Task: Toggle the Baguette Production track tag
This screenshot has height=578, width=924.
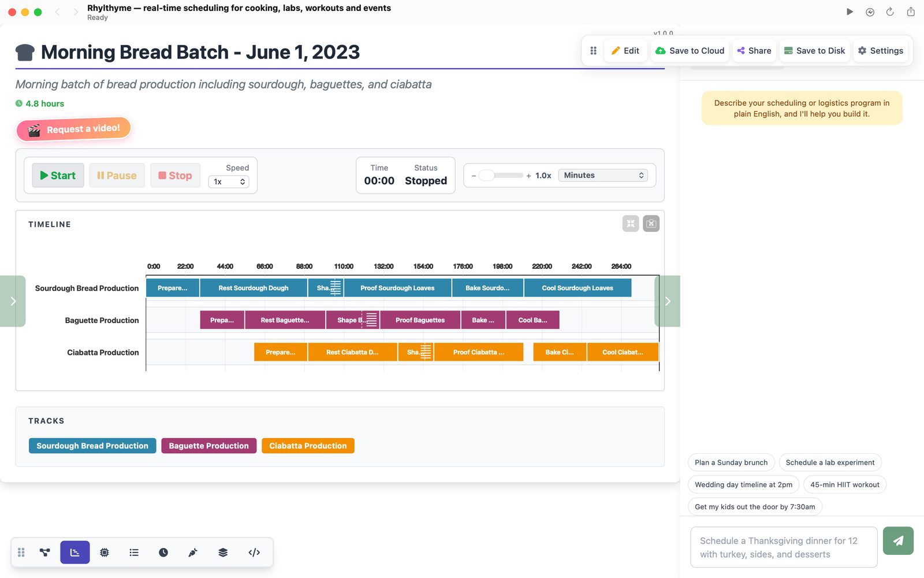Action: click(x=208, y=446)
